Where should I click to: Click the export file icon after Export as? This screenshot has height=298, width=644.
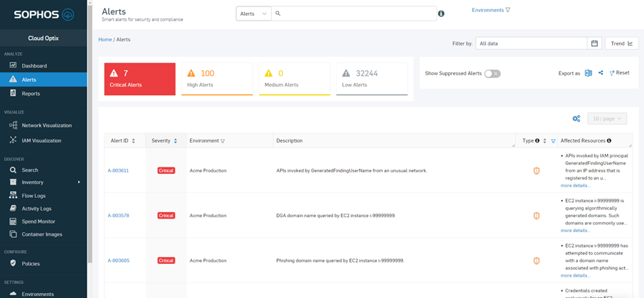(x=588, y=73)
